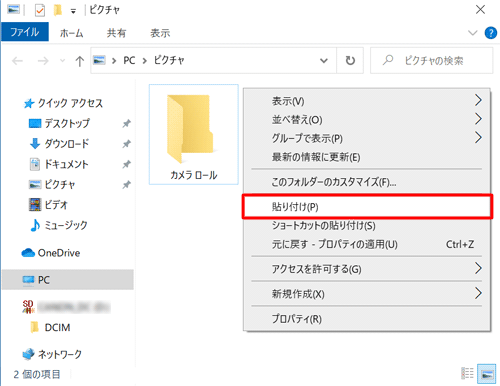Select the SD card drive in navigation pane
This screenshot has width=500, height=386.
point(66,307)
